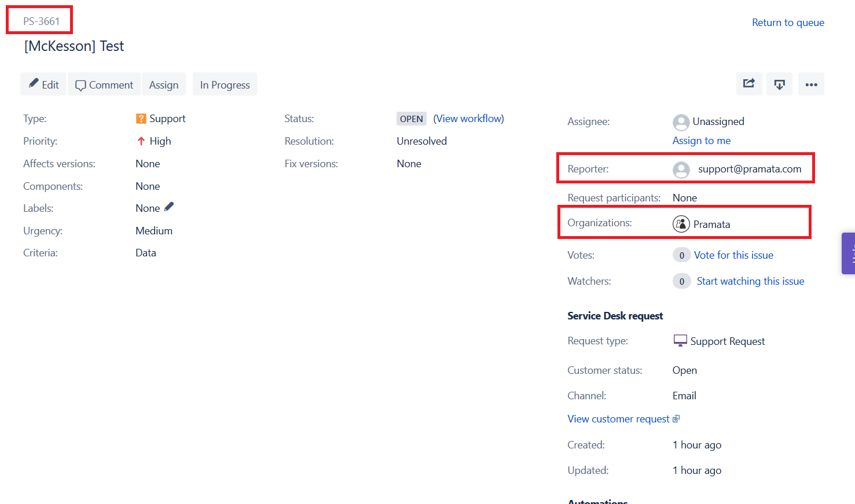Click the Resolution value Unresolved
The image size is (855, 504).
pyautogui.click(x=421, y=141)
